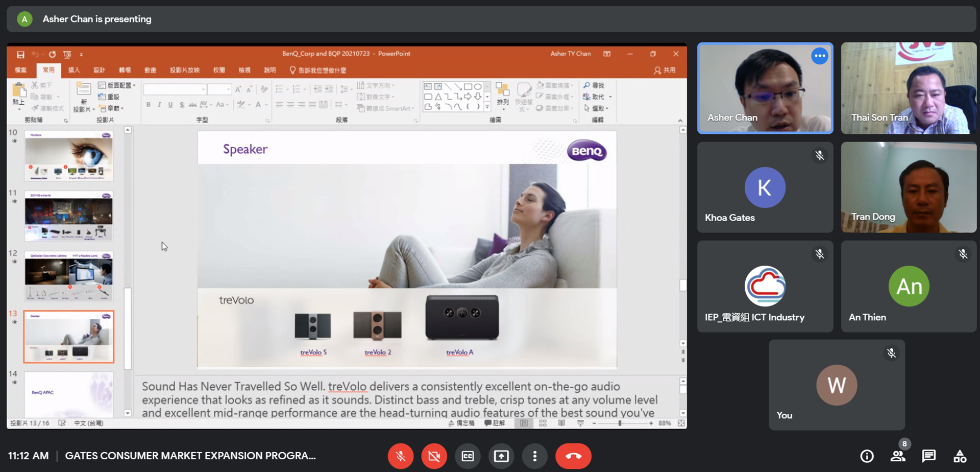Open font name combo box
This screenshot has height=472, width=980.
tap(175, 89)
